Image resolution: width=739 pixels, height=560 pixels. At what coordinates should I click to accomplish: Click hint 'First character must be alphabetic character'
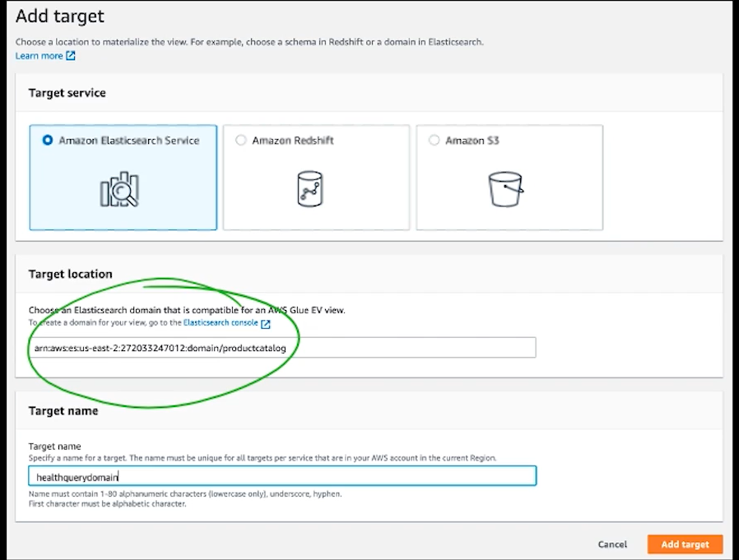[x=108, y=504]
